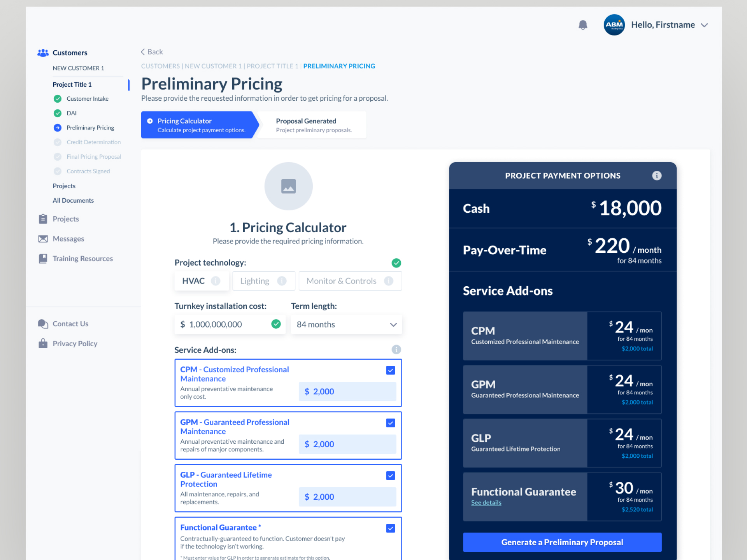Click the Contact Us chat icon
The image size is (747, 560).
click(43, 324)
